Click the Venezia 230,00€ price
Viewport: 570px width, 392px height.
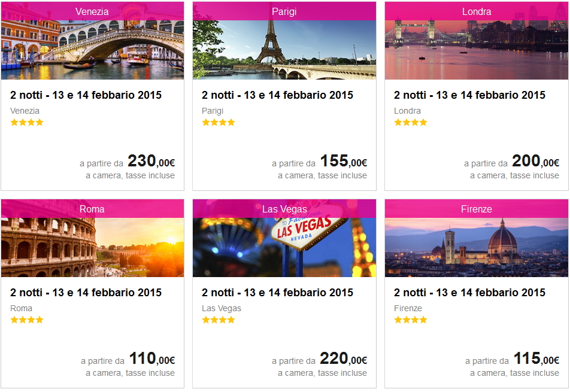click(151, 162)
